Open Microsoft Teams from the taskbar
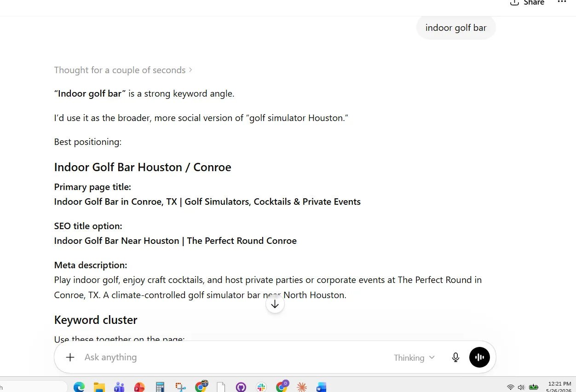The height and width of the screenshot is (392, 576). (x=119, y=387)
